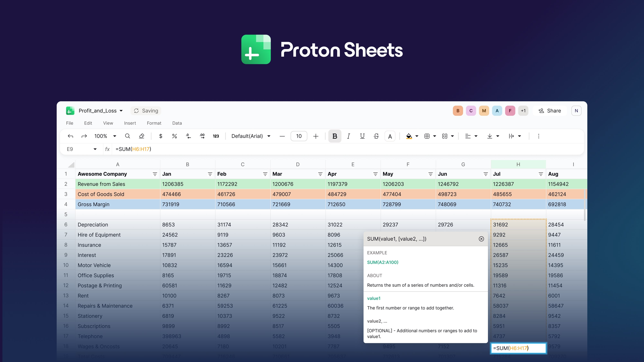
Task: Format cell as currency with dollar sign
Action: [x=161, y=136]
